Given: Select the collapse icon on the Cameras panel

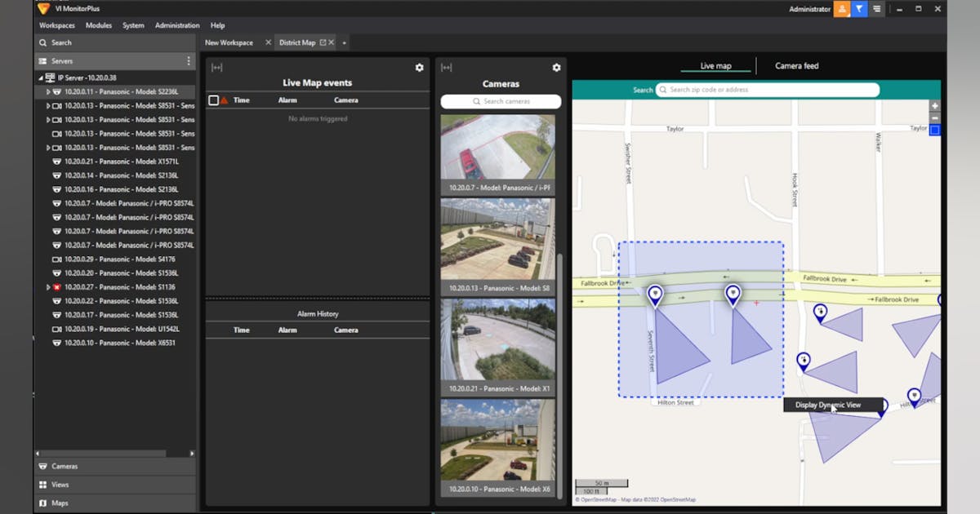Looking at the screenshot, I should pyautogui.click(x=445, y=67).
